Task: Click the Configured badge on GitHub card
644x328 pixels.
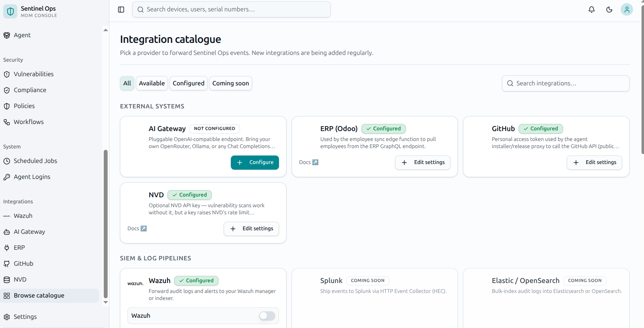Action: click(x=541, y=129)
